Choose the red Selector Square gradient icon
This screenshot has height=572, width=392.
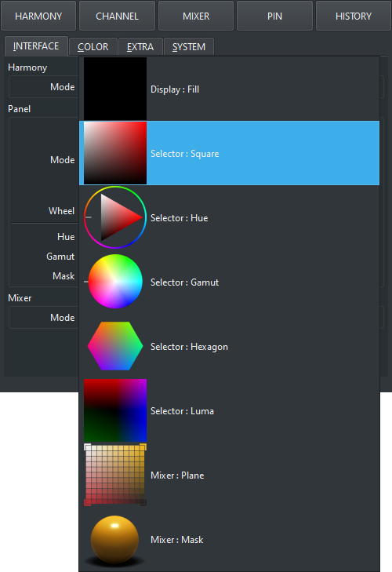click(x=115, y=153)
